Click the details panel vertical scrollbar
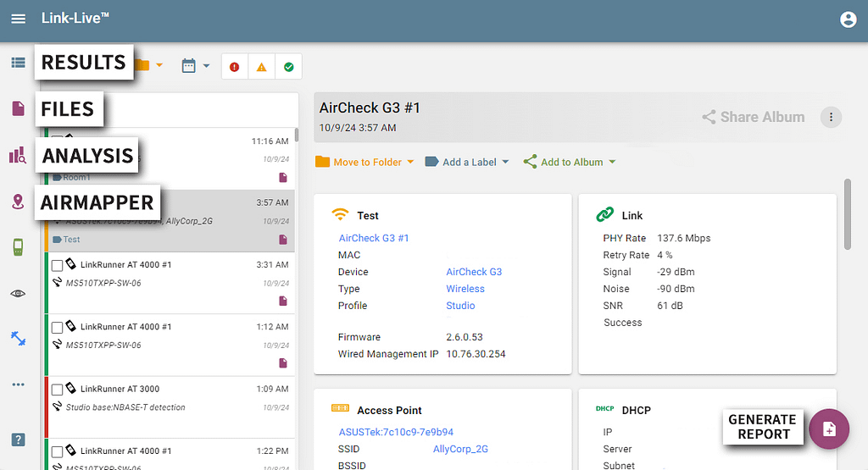The image size is (868, 470). point(849,213)
